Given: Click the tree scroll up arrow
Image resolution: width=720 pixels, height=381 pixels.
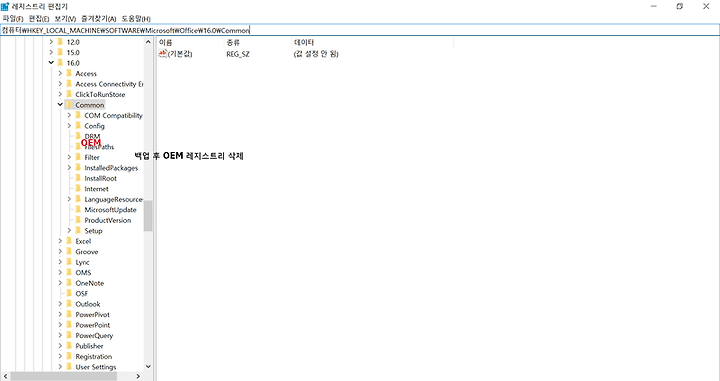Looking at the screenshot, I should coord(148,42).
